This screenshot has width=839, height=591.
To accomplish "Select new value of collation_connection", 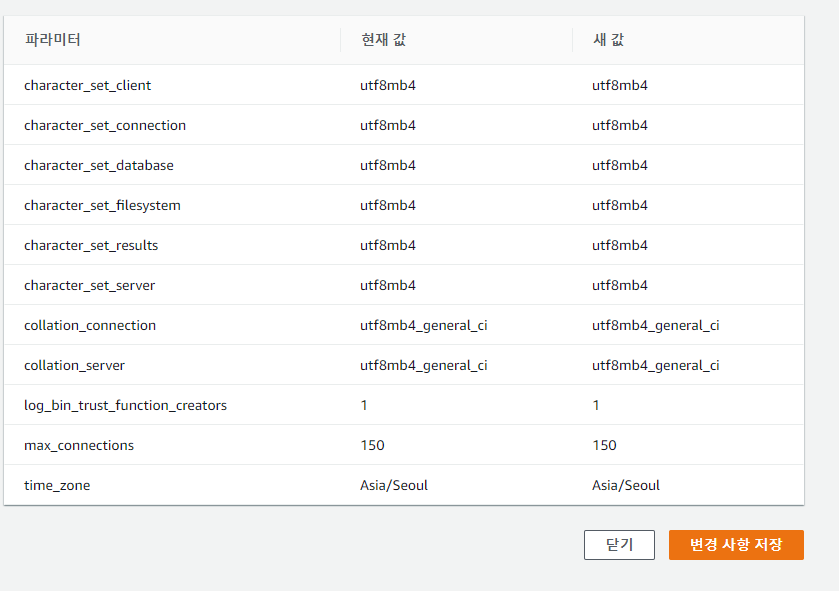I will pos(655,325).
